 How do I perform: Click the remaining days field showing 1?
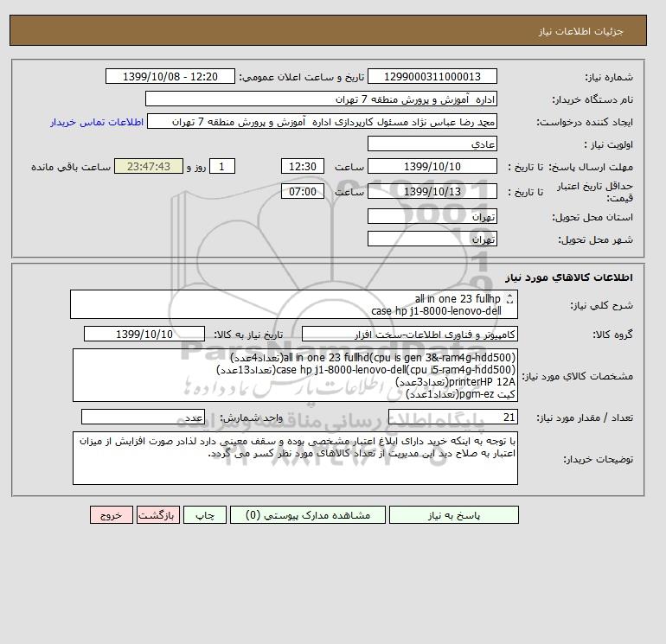[x=221, y=167]
